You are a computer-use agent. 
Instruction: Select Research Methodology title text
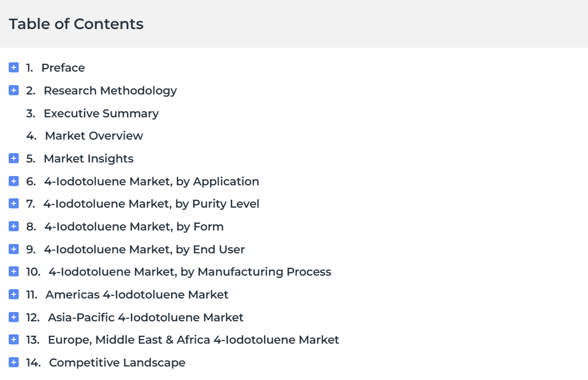point(110,91)
